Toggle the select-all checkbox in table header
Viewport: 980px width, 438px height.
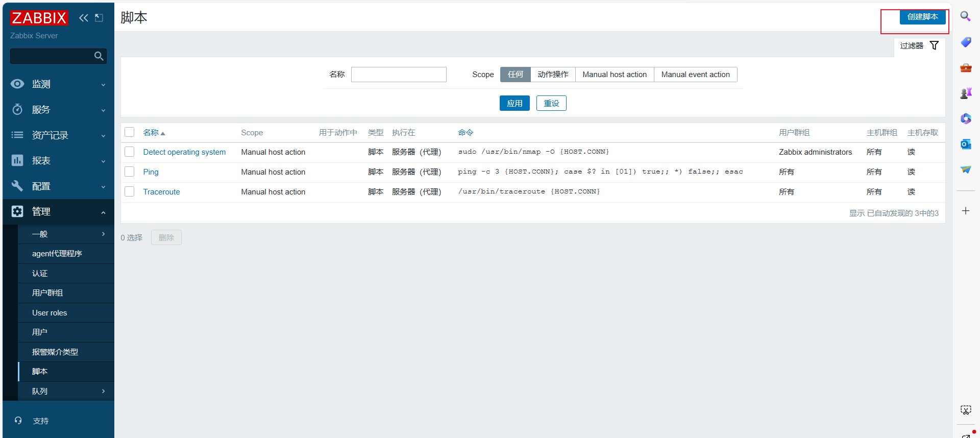coord(130,132)
